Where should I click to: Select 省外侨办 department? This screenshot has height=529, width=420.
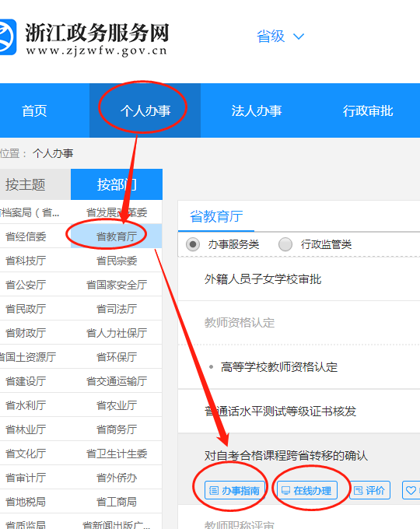(117, 478)
